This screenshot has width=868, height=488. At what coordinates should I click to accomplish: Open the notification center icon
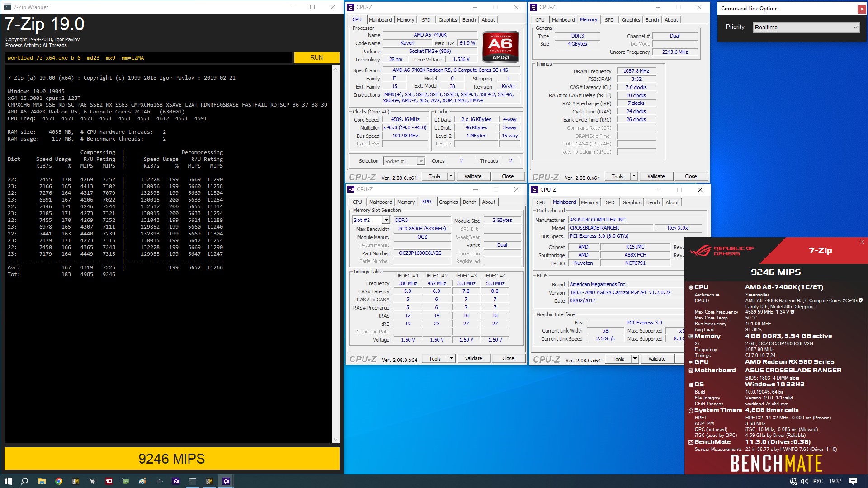click(x=853, y=481)
